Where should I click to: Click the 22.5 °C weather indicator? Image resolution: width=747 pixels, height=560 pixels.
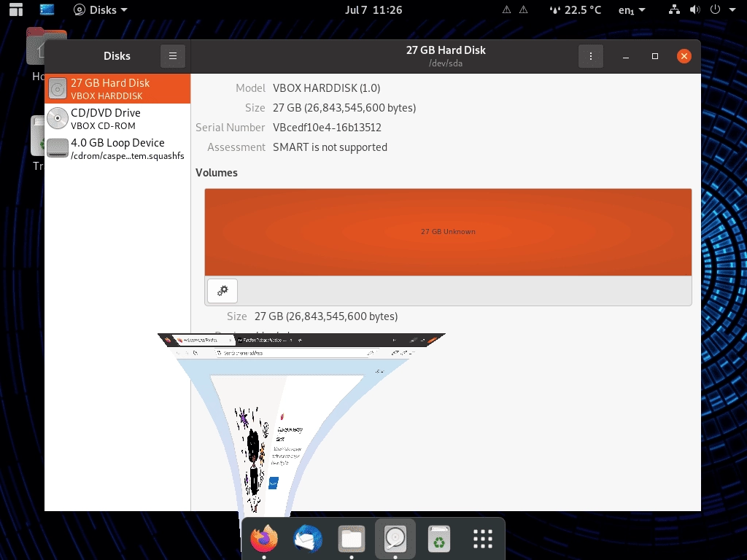(576, 9)
